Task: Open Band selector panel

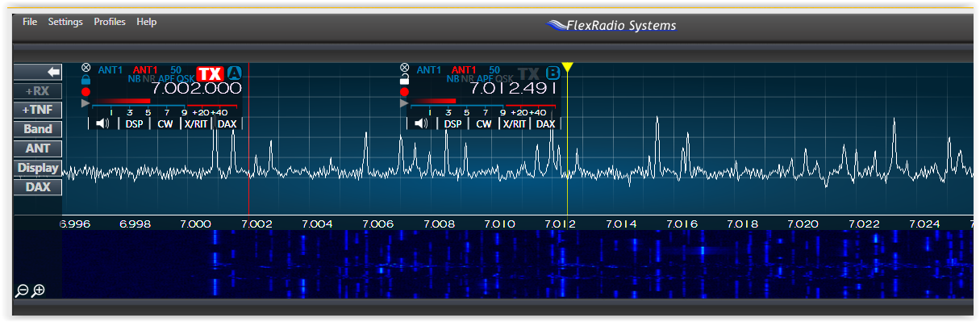Action: click(x=38, y=129)
